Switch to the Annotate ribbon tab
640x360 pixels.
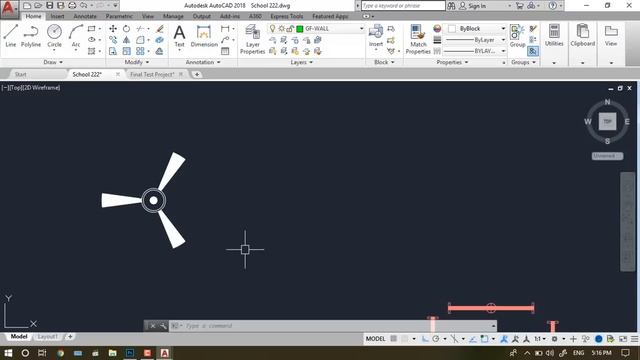[x=85, y=16]
